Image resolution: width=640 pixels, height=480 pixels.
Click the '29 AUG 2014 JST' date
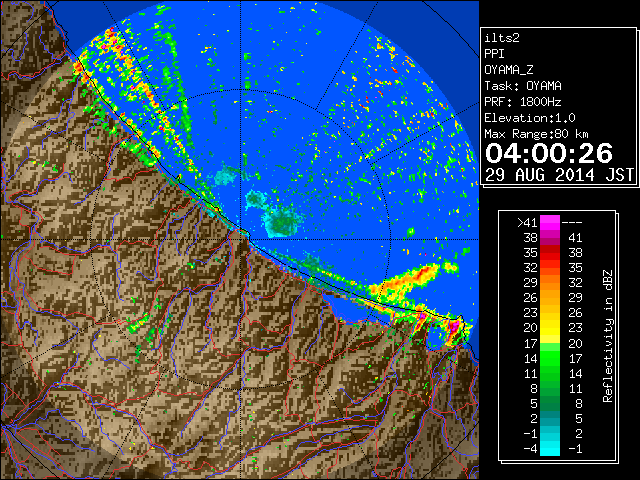coord(559,175)
